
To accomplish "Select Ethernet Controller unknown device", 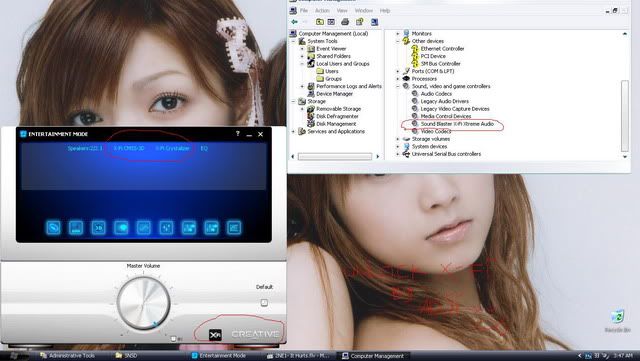I will [x=442, y=49].
